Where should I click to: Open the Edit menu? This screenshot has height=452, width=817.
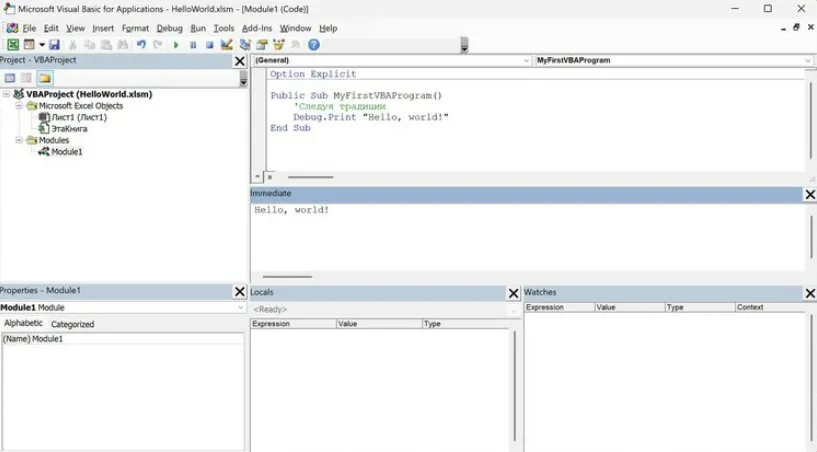[x=51, y=28]
